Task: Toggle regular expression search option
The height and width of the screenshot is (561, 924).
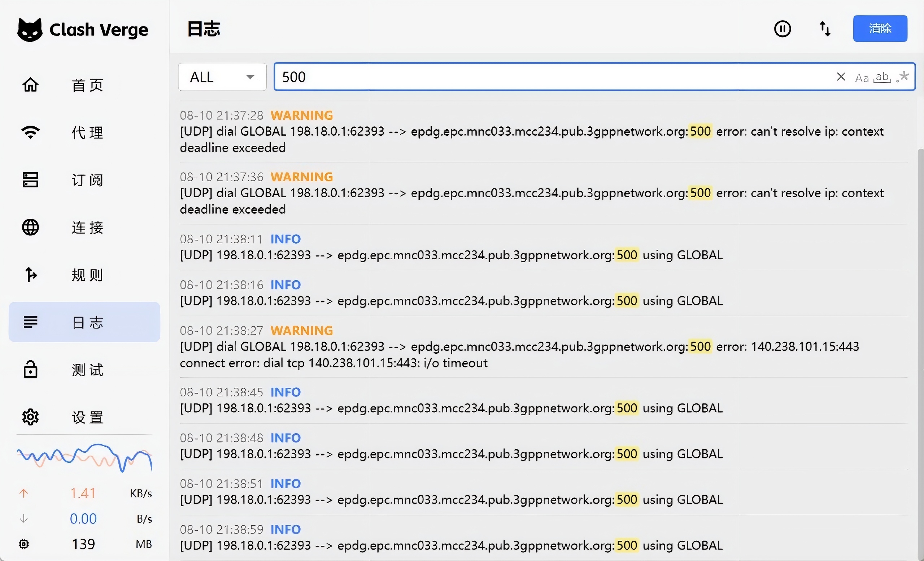Action: click(902, 77)
